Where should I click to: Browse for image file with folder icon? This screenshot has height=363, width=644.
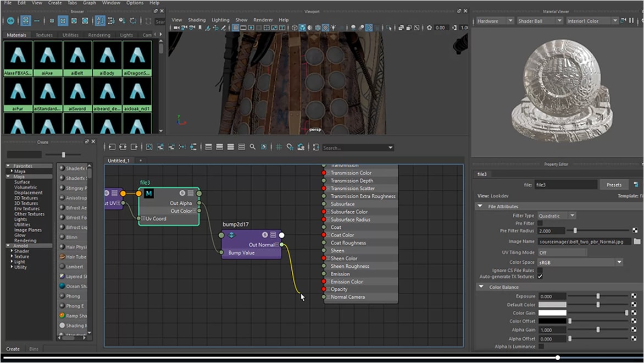637,241
